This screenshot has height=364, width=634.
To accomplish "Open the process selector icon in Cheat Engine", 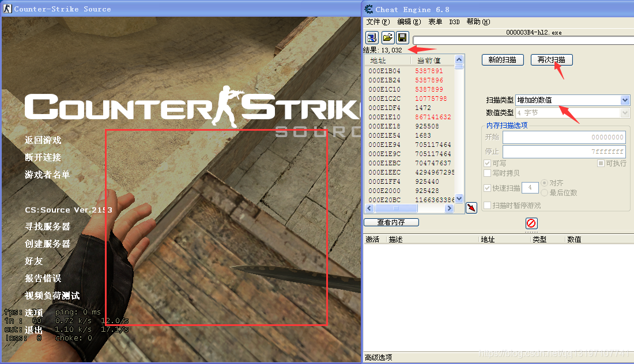I will tap(372, 37).
